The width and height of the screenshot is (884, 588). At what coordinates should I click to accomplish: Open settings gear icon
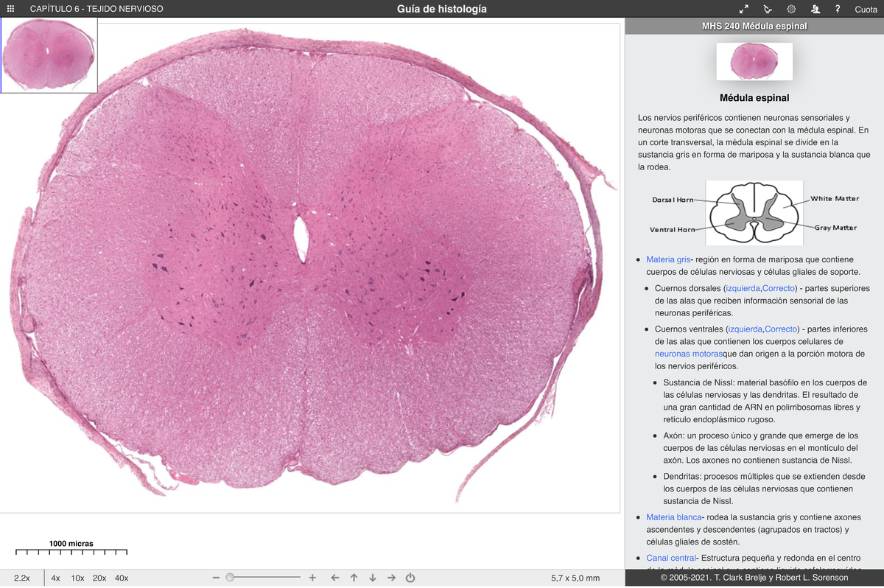pyautogui.click(x=791, y=9)
